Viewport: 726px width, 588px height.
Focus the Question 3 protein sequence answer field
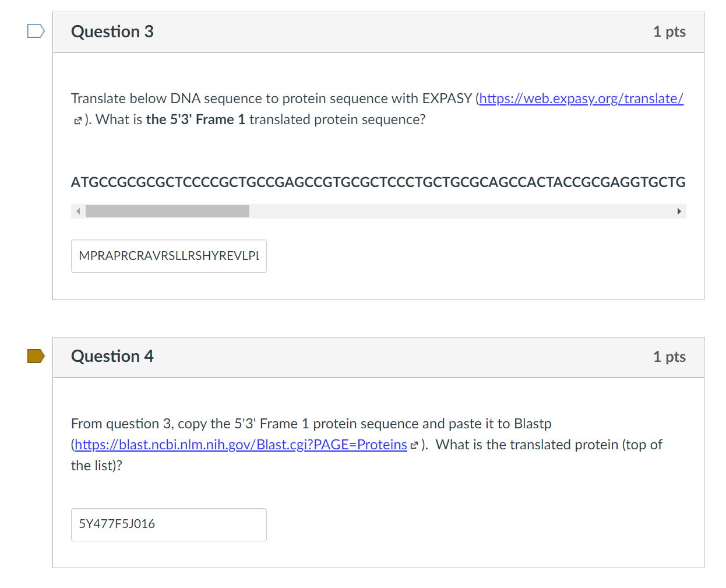pos(168,256)
